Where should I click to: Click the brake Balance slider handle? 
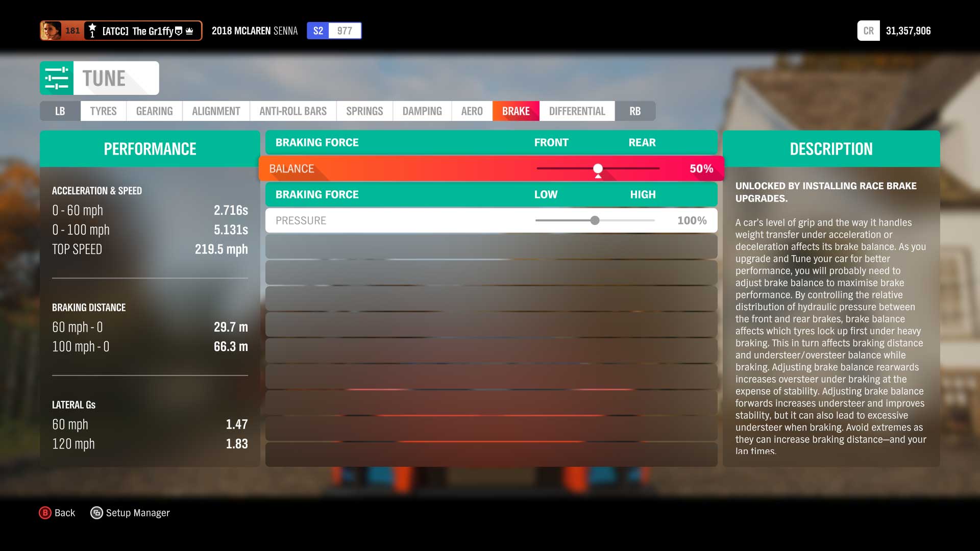[598, 168]
